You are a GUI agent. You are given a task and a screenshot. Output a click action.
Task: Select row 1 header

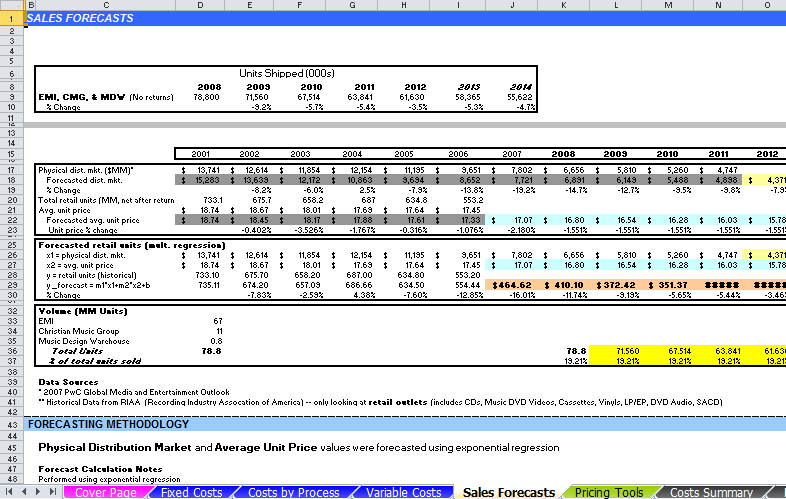[x=12, y=19]
